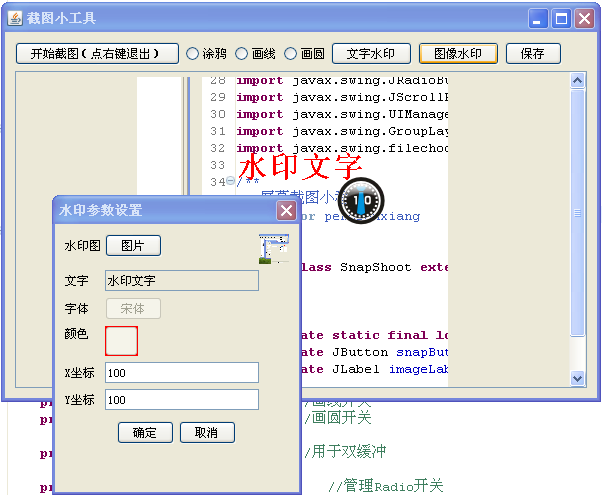Click the //画圆开关 comment in background editor

tap(338, 417)
